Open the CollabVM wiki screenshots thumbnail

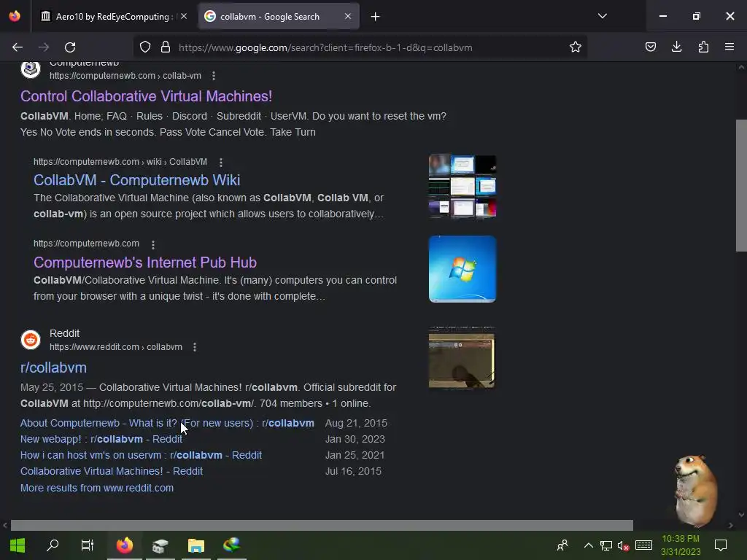pos(462,186)
